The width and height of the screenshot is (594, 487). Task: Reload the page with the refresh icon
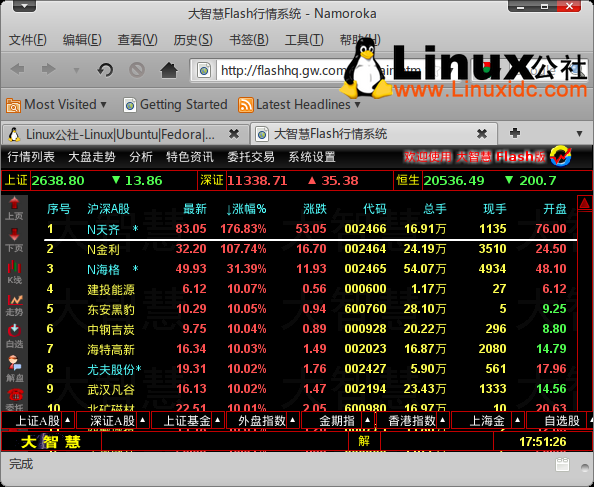pos(105,70)
